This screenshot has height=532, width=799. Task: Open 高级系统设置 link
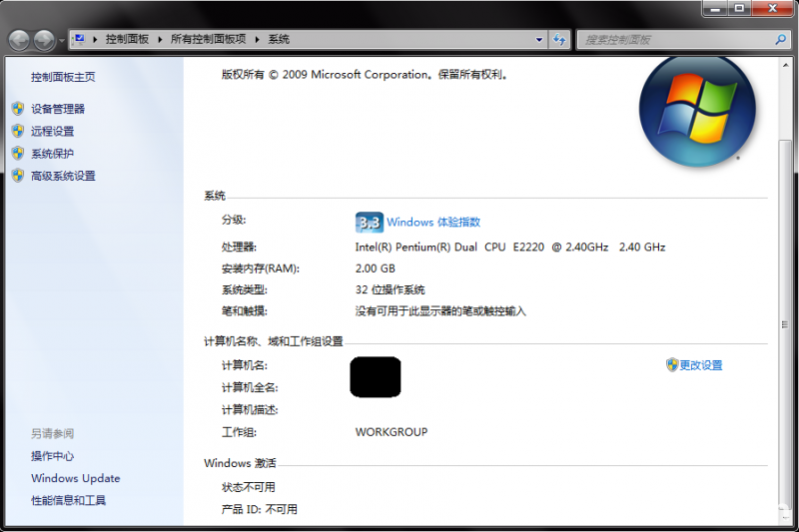(63, 176)
